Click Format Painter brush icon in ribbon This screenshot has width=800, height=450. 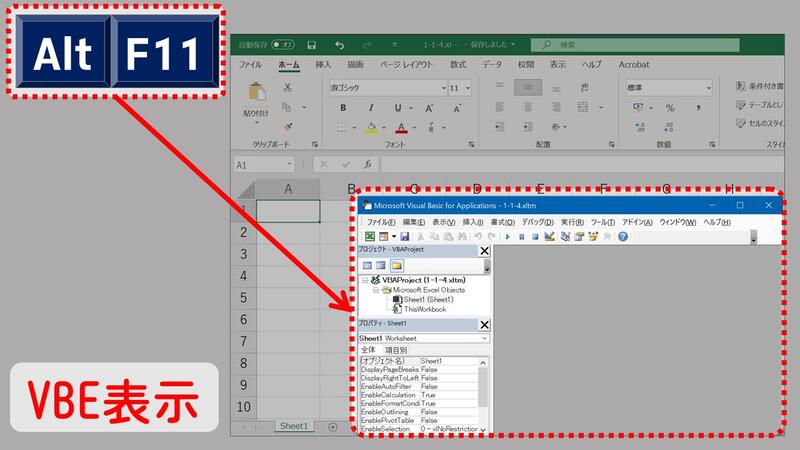pyautogui.click(x=288, y=126)
